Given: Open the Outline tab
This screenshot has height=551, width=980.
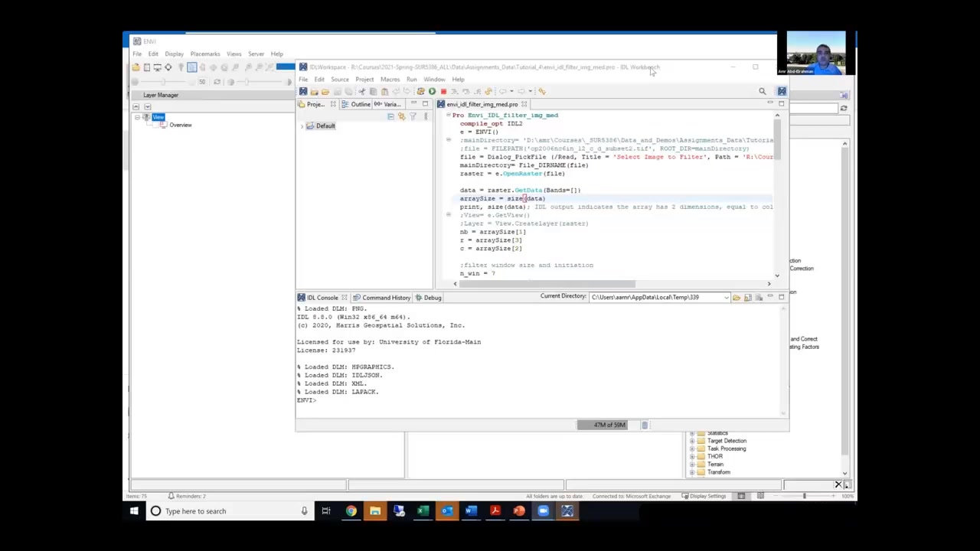Looking at the screenshot, I should (360, 104).
